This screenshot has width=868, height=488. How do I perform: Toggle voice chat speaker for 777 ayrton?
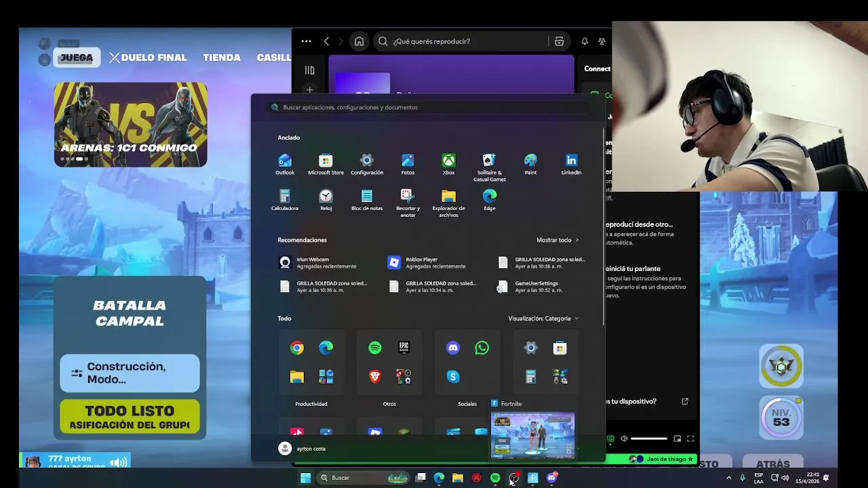(119, 462)
